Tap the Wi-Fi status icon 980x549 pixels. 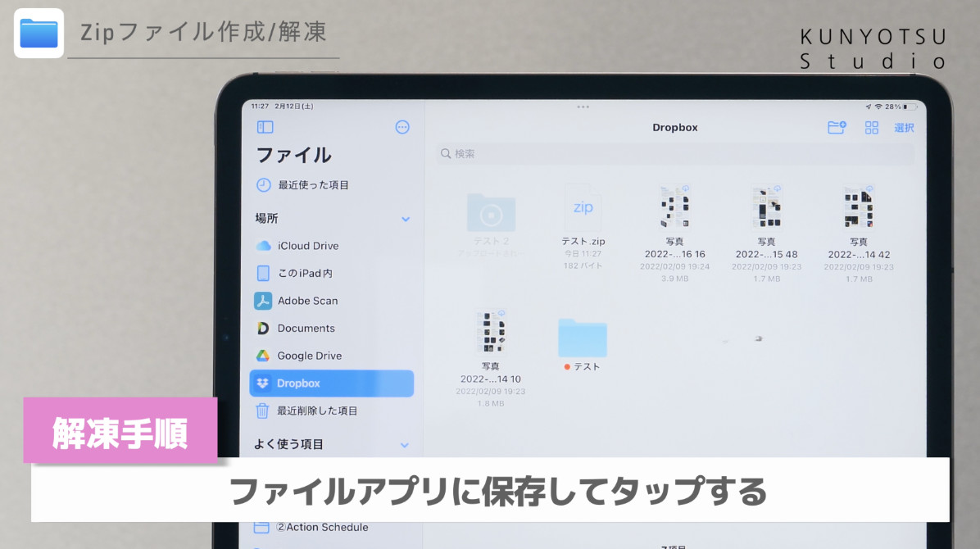878,107
